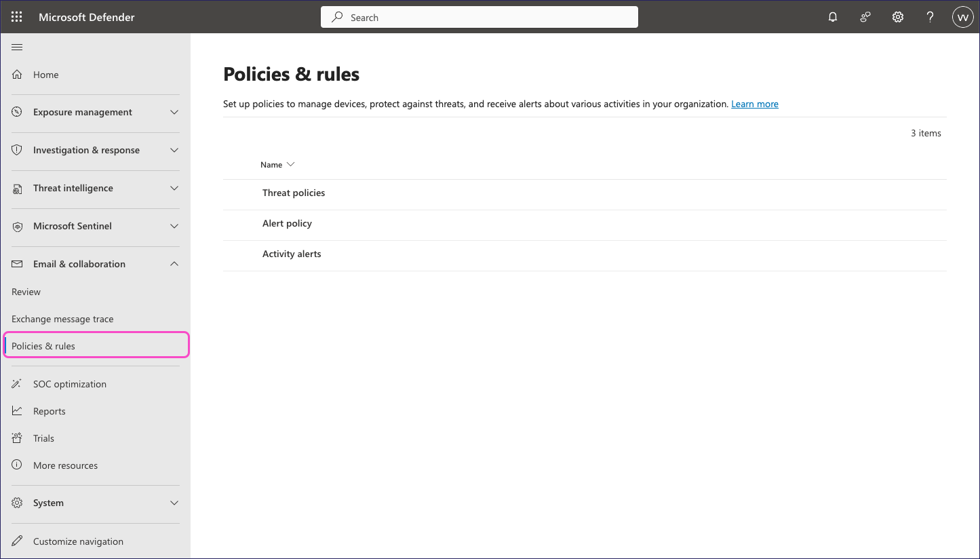Select the SOC optimization wand icon
The height and width of the screenshot is (559, 980).
tap(17, 383)
